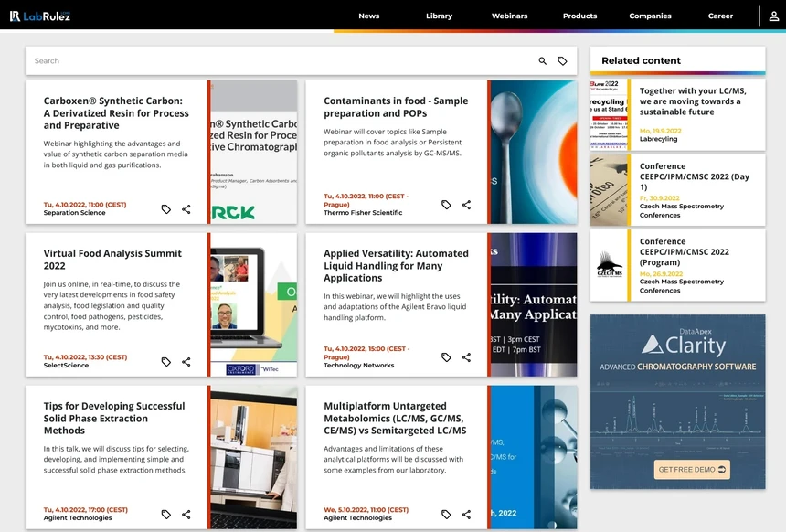The width and height of the screenshot is (786, 532).
Task: Open the DataApex Clarity advertisement banner
Action: [x=678, y=401]
